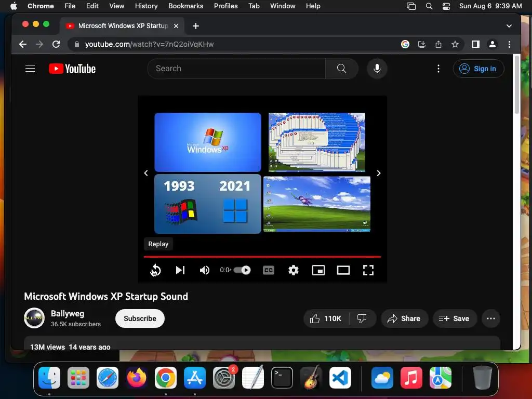Click the Google icon in address bar
This screenshot has width=532, height=399.
point(405,44)
